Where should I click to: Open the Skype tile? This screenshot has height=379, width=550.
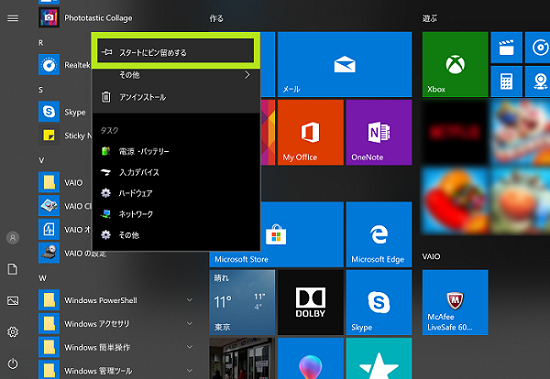[379, 302]
